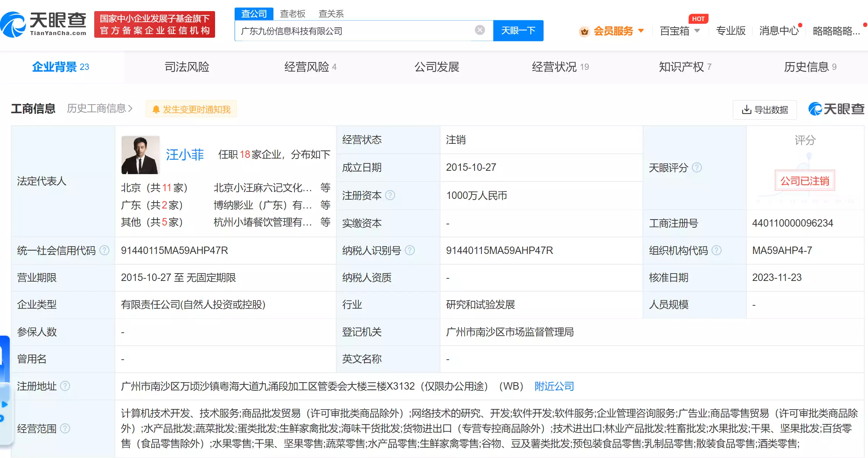Open the 经营状况 section tab
This screenshot has height=458, width=868.
[560, 67]
